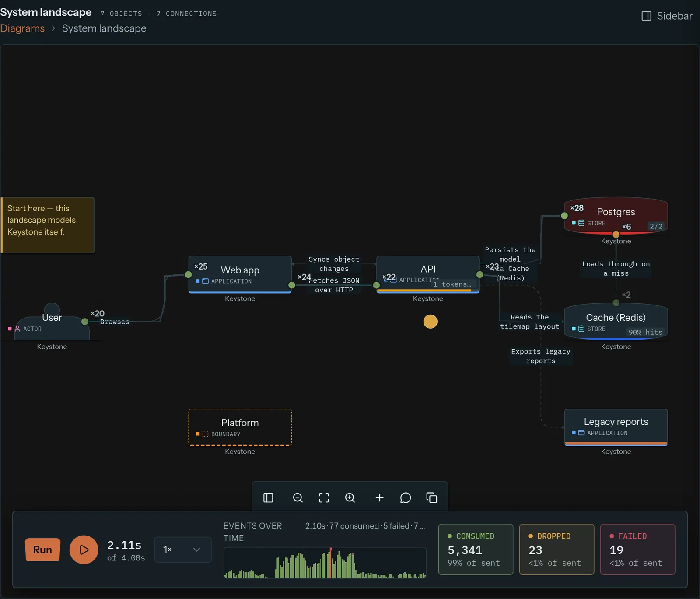The height and width of the screenshot is (599, 700).
Task: Add a comment using the speech bubble icon
Action: click(x=406, y=498)
